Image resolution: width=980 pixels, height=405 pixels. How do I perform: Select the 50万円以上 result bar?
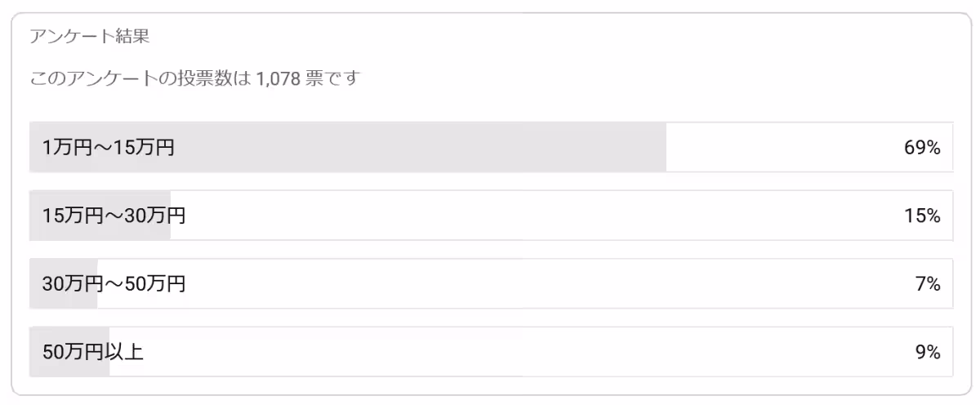(x=491, y=352)
